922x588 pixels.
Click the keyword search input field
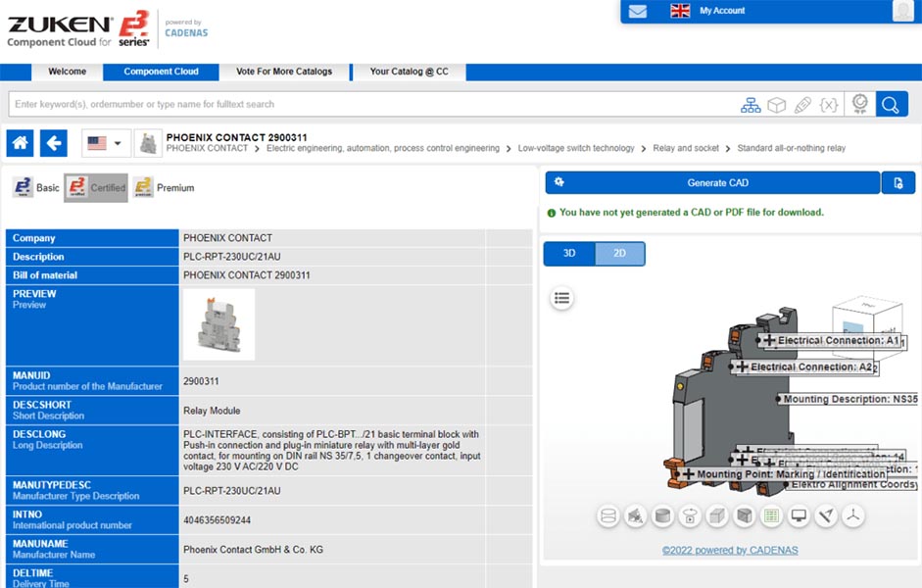294,104
